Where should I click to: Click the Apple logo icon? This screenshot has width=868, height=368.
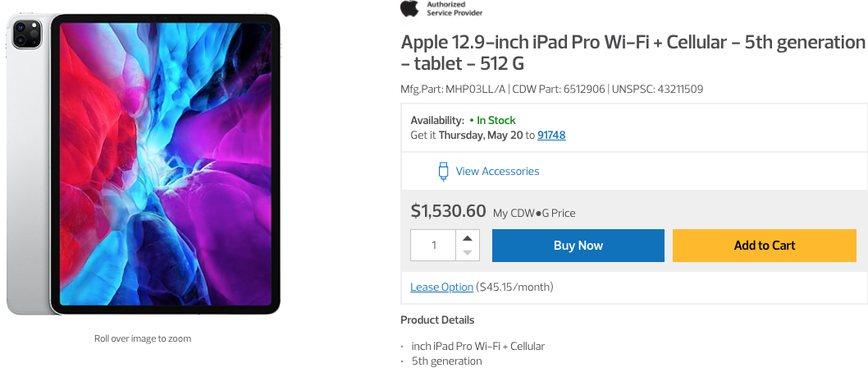(409, 8)
